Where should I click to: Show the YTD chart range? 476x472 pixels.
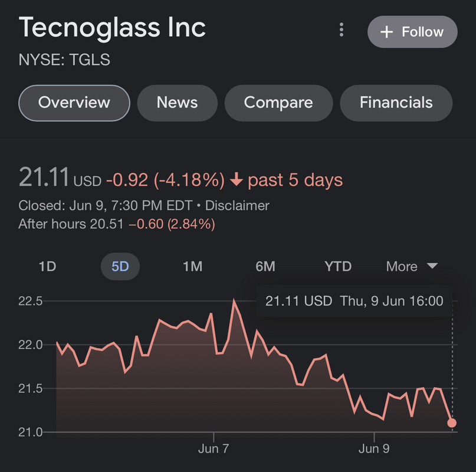click(338, 267)
